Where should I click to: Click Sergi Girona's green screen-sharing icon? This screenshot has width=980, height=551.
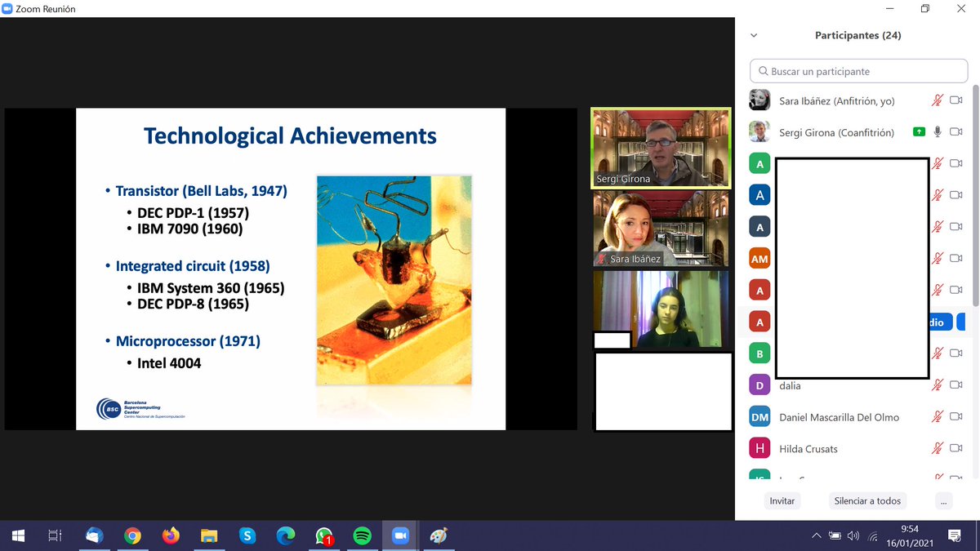coord(919,132)
